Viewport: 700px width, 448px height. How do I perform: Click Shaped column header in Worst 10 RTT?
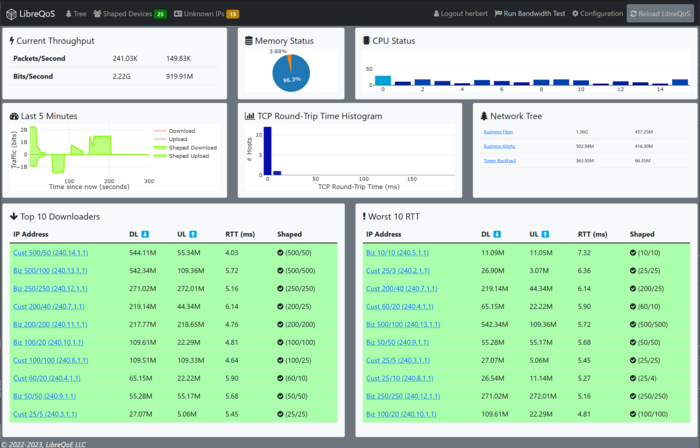(x=642, y=234)
